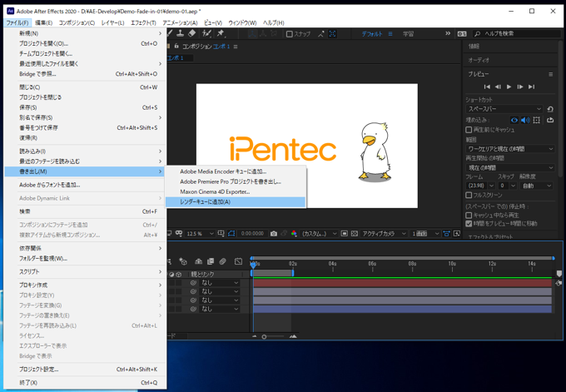This screenshot has width=566, height=392.
Task: Select the Clone Stamp tool in toolbar
Action: [181, 33]
